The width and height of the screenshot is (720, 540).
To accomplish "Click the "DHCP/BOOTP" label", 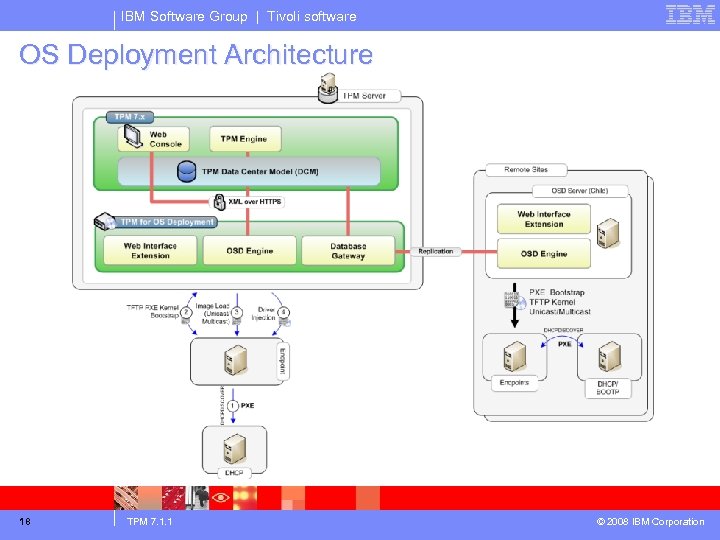I will 608,388.
